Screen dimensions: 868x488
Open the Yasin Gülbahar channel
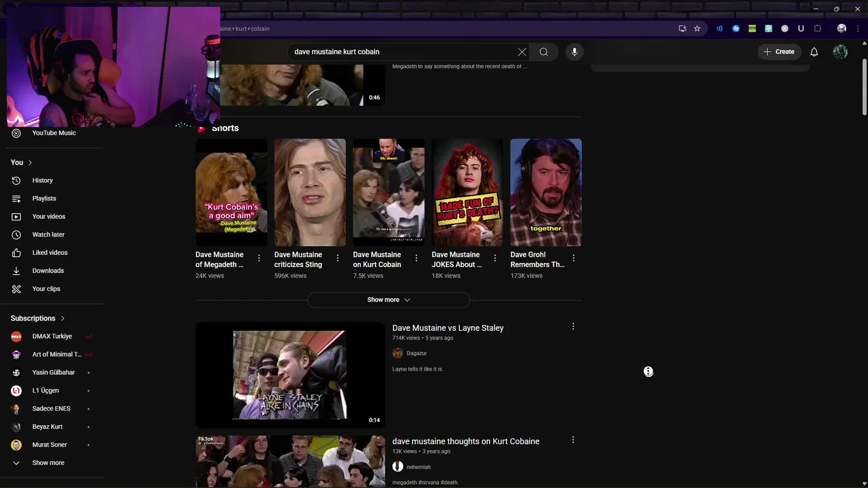point(52,372)
